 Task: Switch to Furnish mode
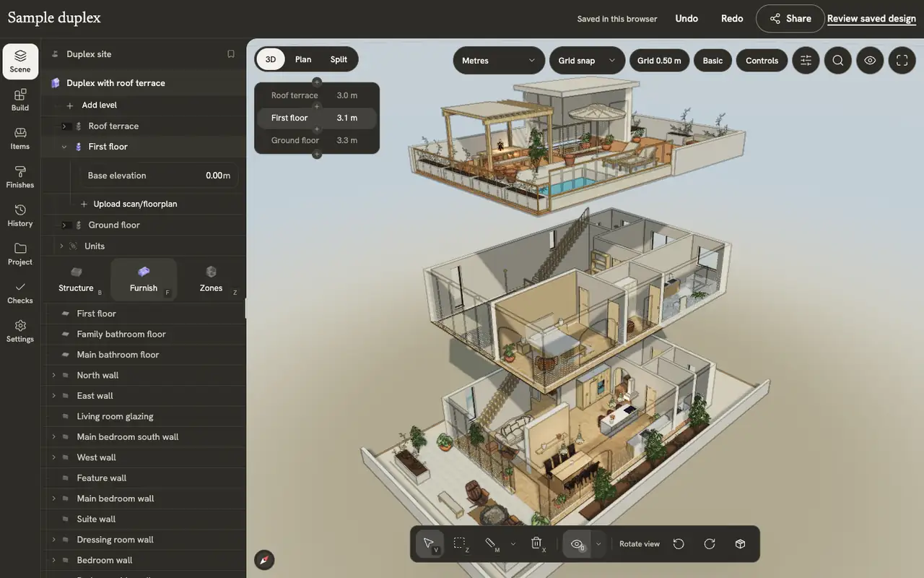click(x=144, y=280)
